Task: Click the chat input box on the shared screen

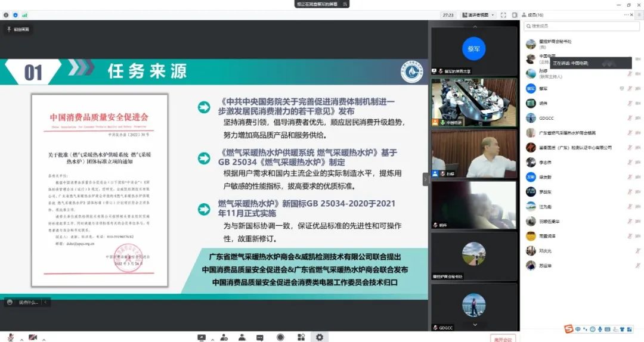Action: tap(28, 302)
